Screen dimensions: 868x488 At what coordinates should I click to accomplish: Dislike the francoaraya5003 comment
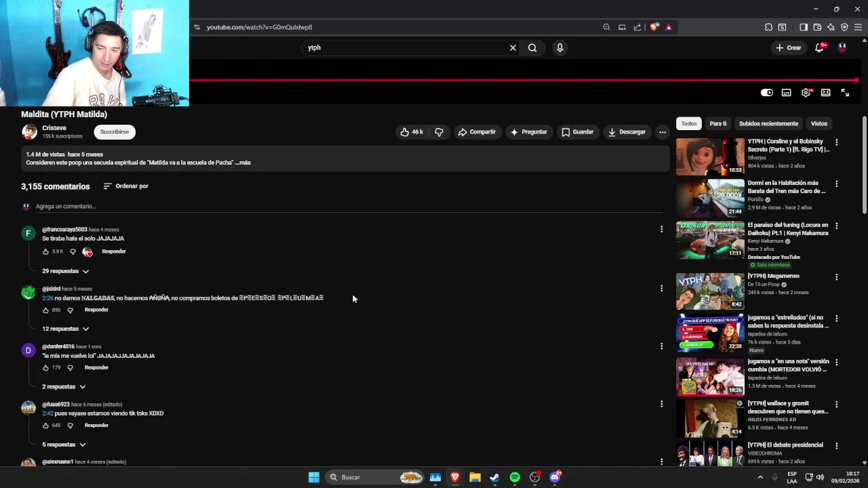pyautogui.click(x=73, y=251)
